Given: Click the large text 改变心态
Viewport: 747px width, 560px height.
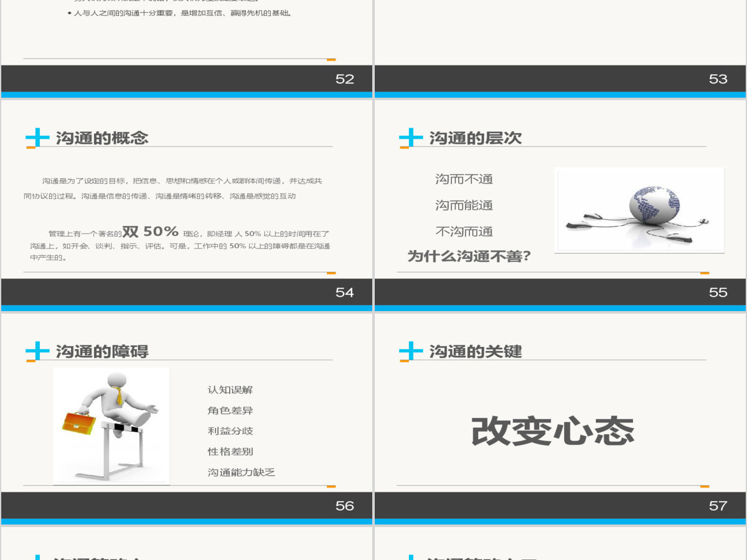Looking at the screenshot, I should click(x=553, y=431).
